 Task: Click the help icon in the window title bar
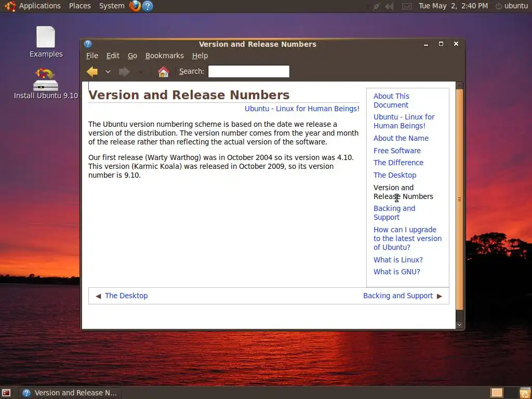tap(88, 44)
